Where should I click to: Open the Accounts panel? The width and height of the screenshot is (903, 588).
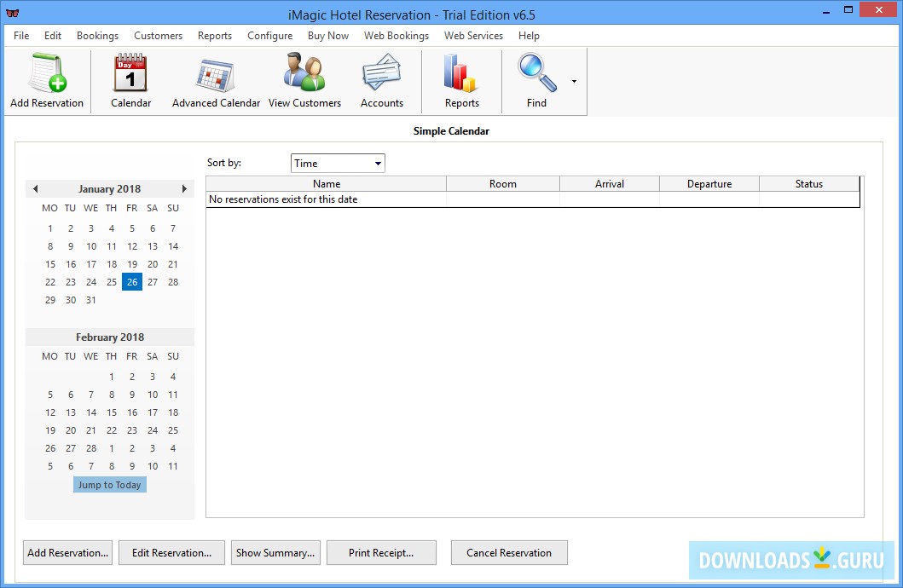381,81
